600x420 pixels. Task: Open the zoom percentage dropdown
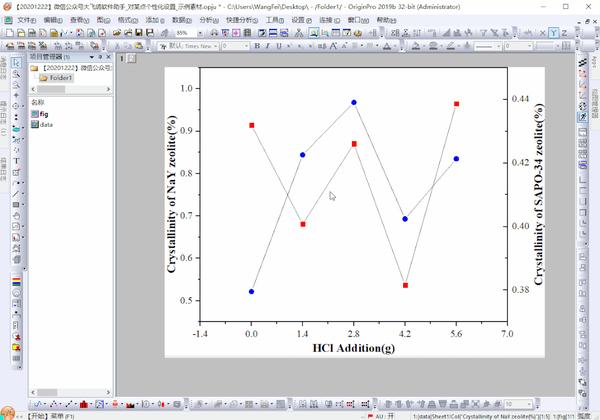(x=200, y=33)
